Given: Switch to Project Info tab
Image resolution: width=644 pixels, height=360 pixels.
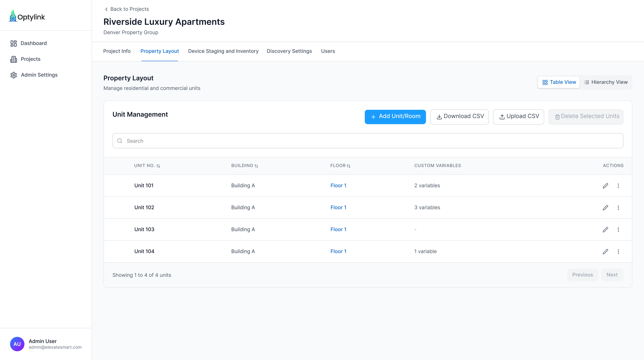Looking at the screenshot, I should (117, 51).
